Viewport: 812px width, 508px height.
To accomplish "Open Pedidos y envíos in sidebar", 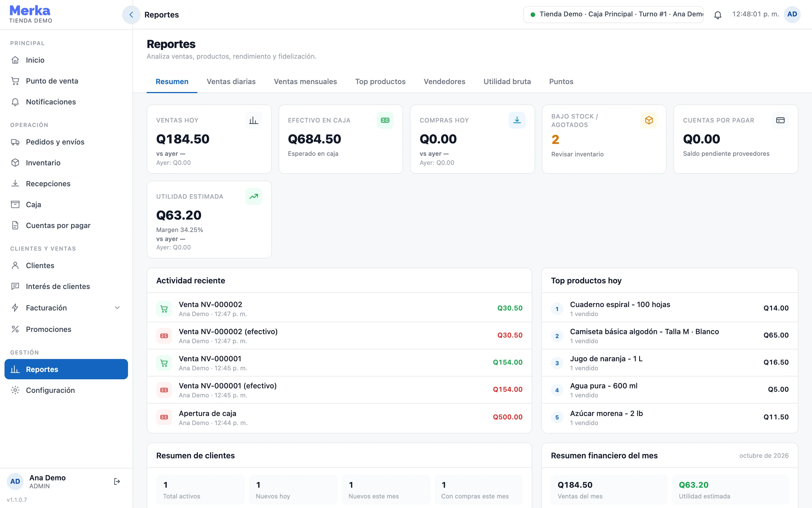I will coord(66,142).
